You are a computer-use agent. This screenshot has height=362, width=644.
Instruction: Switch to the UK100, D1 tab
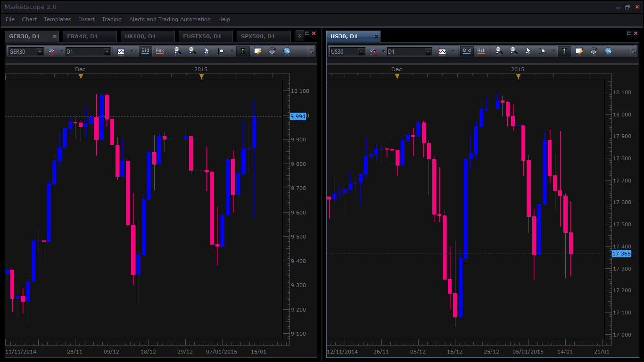pos(147,36)
